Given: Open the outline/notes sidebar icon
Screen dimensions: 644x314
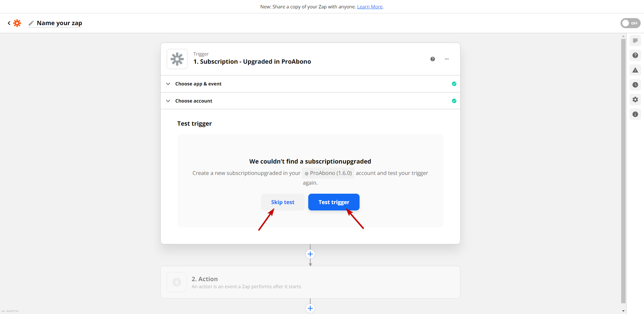Looking at the screenshot, I should click(x=635, y=41).
